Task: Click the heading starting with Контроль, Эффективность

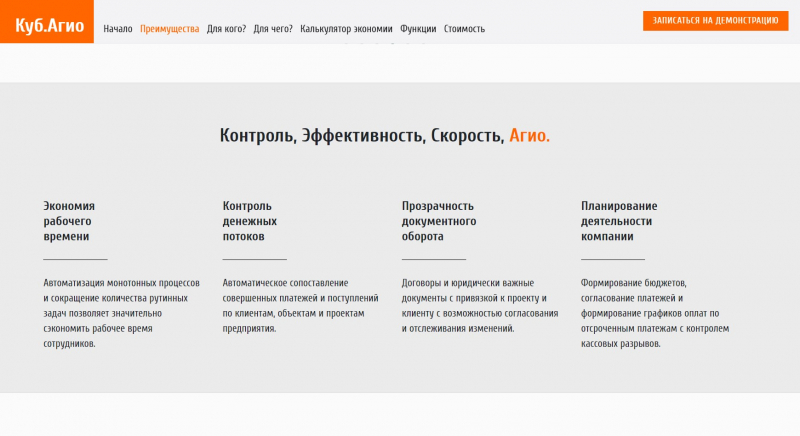Action: [x=362, y=135]
